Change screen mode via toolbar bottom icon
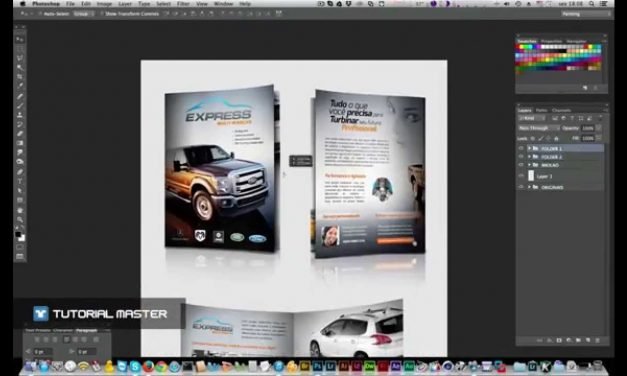Screen dimensions: 627x376 pos(20,256)
